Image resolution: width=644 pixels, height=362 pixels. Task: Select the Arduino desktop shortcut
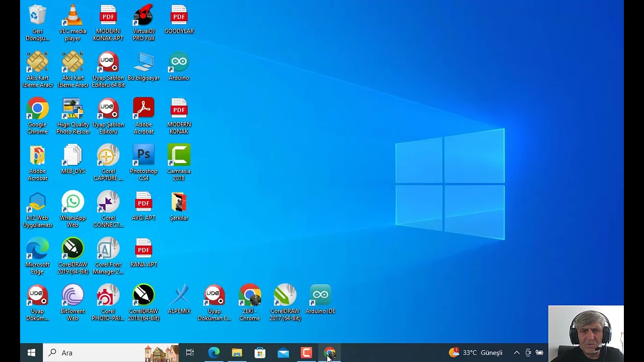click(x=179, y=66)
